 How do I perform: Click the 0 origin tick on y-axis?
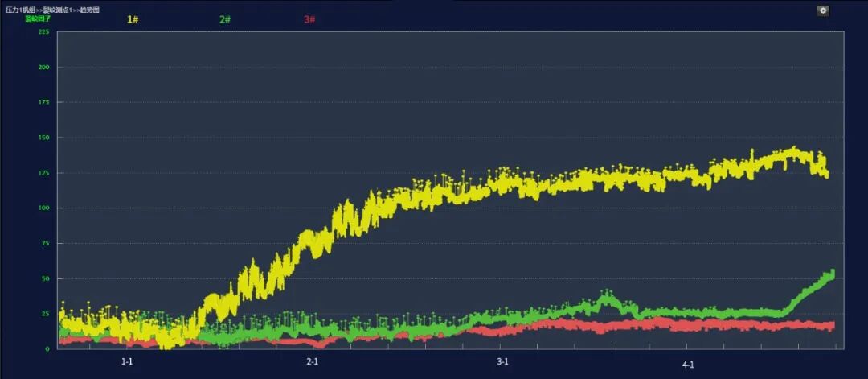pos(47,348)
